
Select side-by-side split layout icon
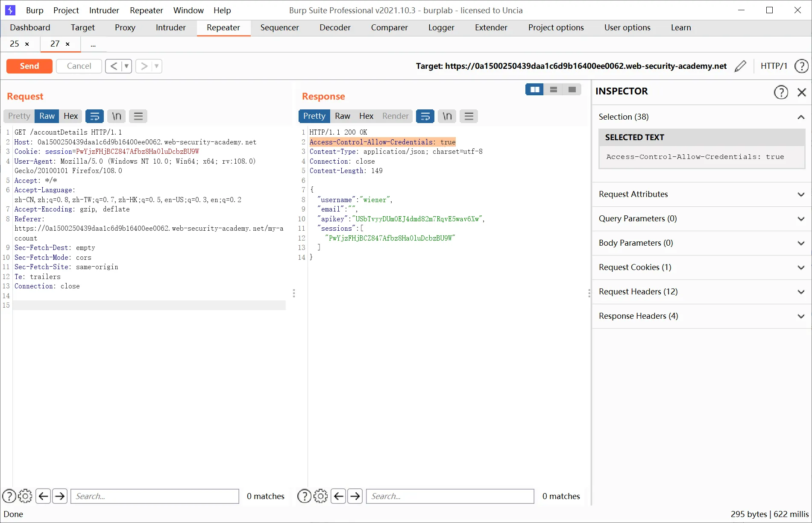click(534, 89)
